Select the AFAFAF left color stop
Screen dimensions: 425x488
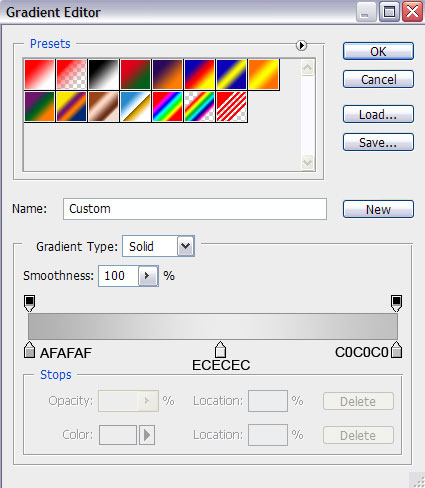coord(29,350)
